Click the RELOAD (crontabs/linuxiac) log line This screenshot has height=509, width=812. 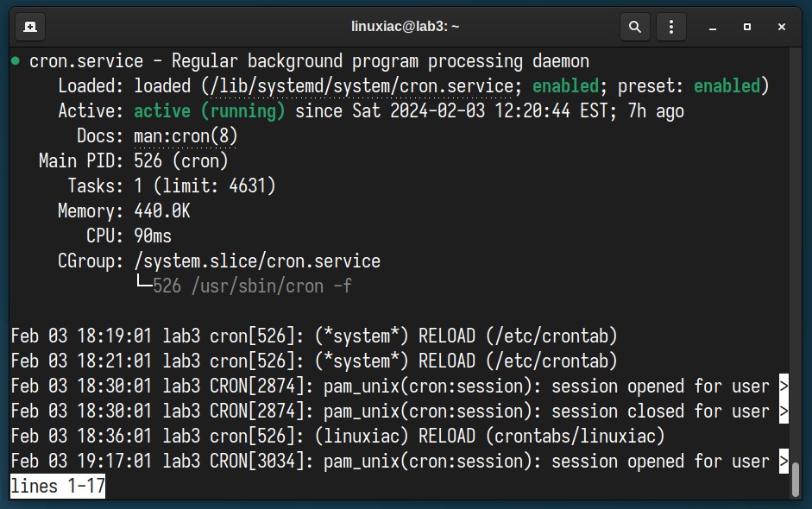pyautogui.click(x=337, y=436)
